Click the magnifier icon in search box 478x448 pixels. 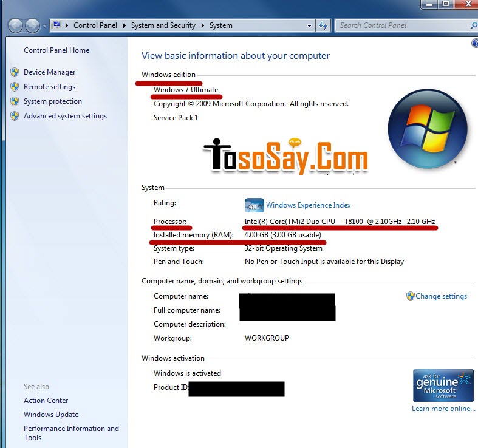(473, 25)
